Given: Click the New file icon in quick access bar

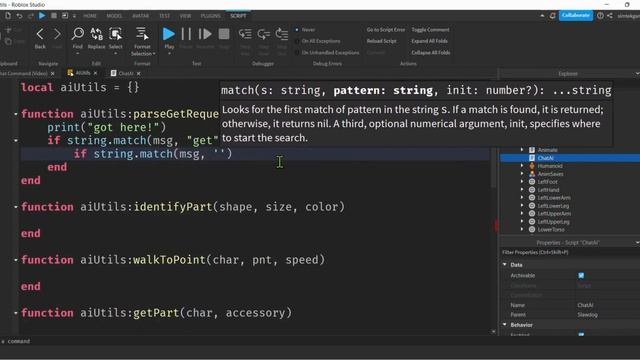Looking at the screenshot, I should [8, 16].
